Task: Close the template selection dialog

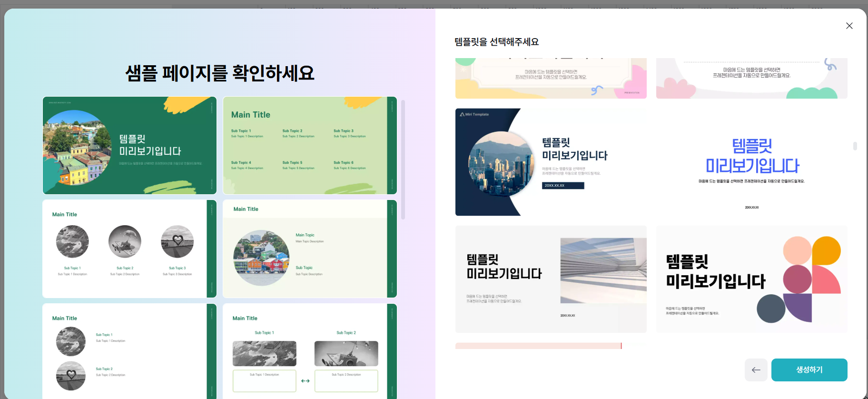Action: pyautogui.click(x=849, y=26)
